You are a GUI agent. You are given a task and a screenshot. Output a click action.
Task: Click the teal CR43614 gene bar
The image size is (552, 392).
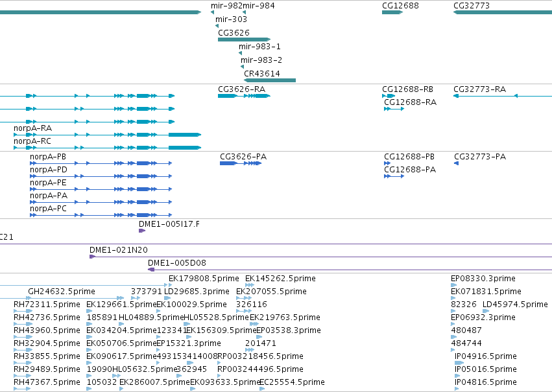tap(270, 80)
